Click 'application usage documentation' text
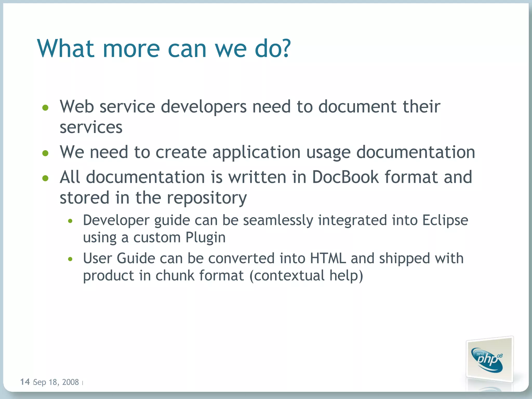 tap(343, 152)
